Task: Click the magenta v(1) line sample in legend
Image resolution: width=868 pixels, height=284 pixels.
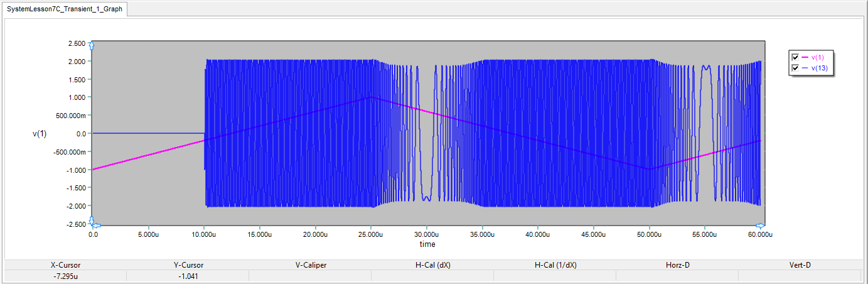Action: click(805, 57)
